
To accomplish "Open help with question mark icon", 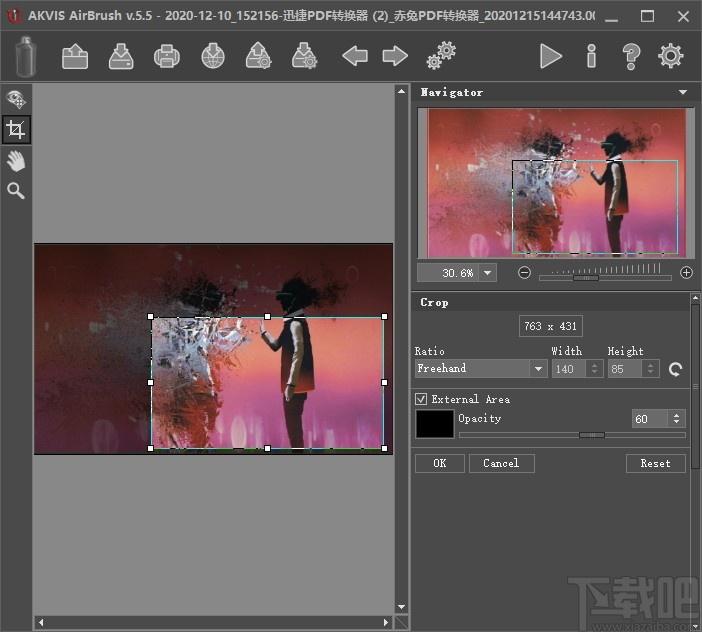I will click(631, 56).
